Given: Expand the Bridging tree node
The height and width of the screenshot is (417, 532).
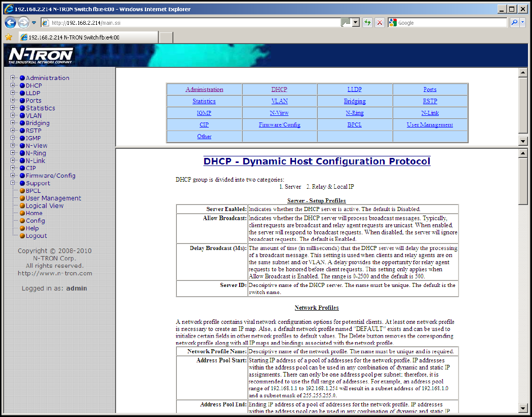Looking at the screenshot, I should (x=13, y=122).
